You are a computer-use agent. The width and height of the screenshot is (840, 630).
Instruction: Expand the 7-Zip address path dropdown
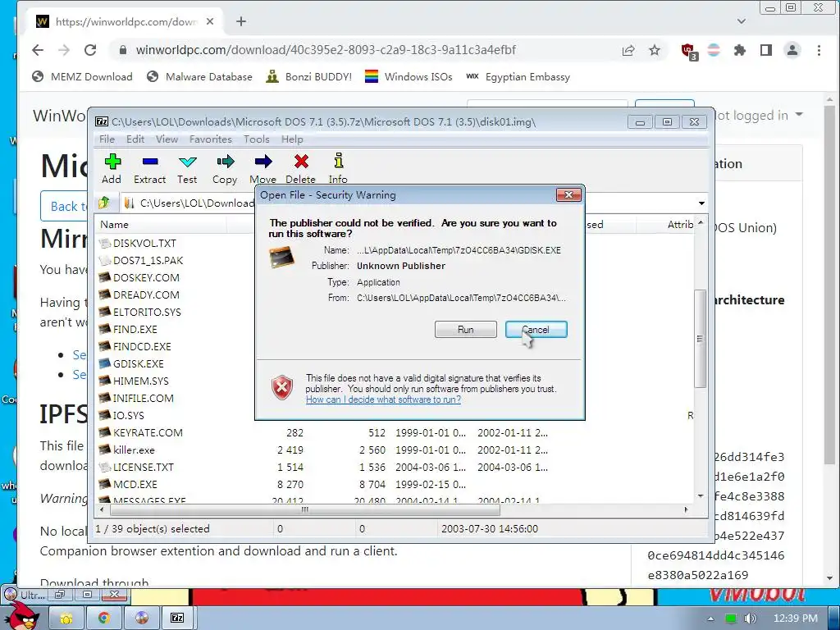pyautogui.click(x=701, y=203)
